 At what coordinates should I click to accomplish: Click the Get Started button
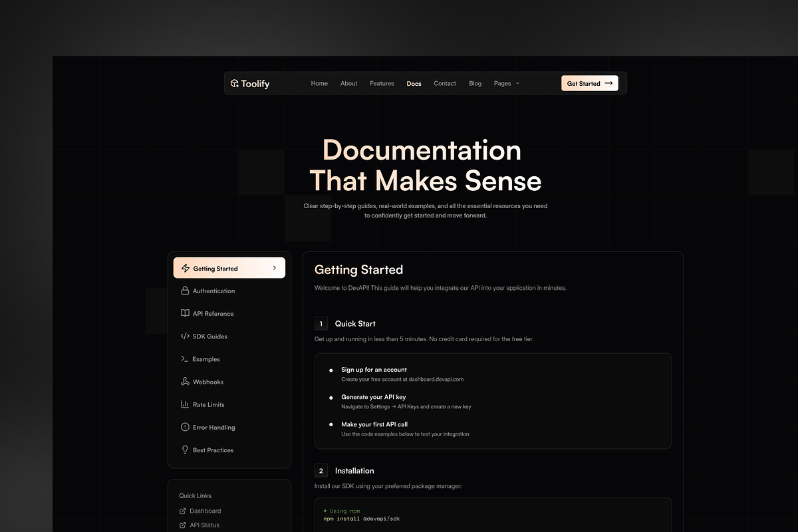pyautogui.click(x=590, y=83)
